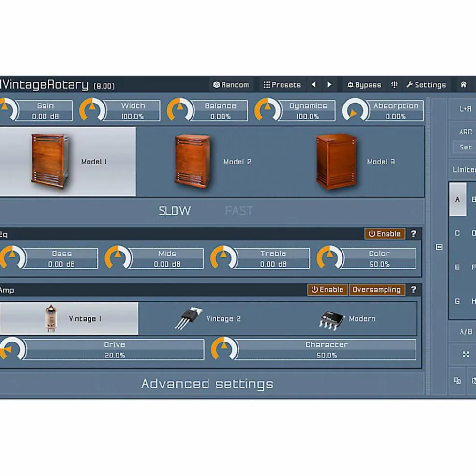
Task: Click the home icon in title bar
Action: [x=463, y=84]
